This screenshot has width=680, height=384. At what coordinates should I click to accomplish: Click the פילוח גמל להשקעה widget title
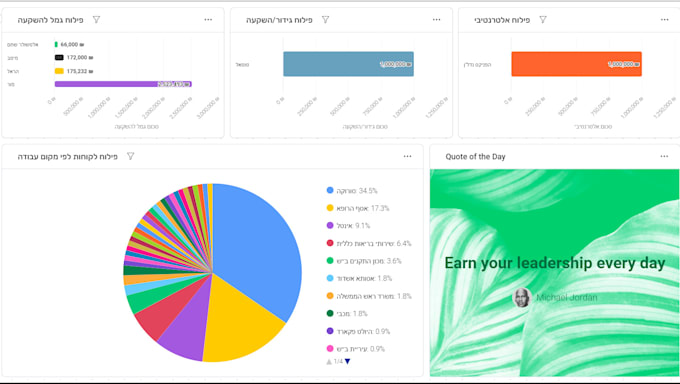(x=50, y=20)
